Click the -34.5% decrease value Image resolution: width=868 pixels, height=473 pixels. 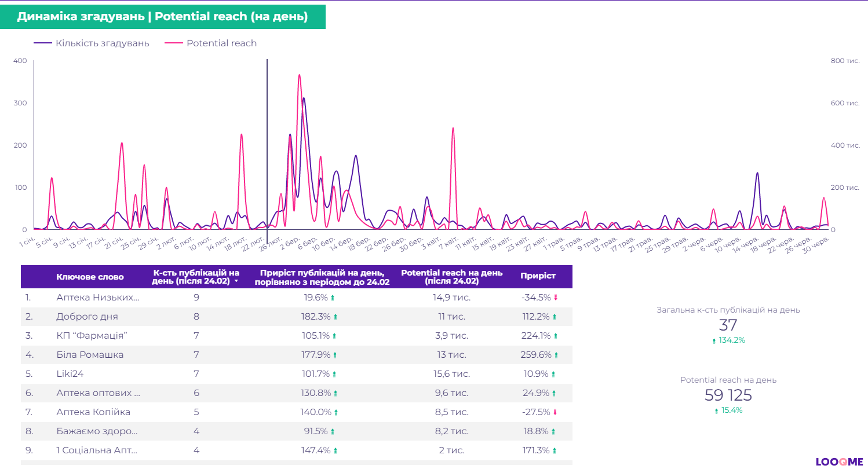coord(536,298)
